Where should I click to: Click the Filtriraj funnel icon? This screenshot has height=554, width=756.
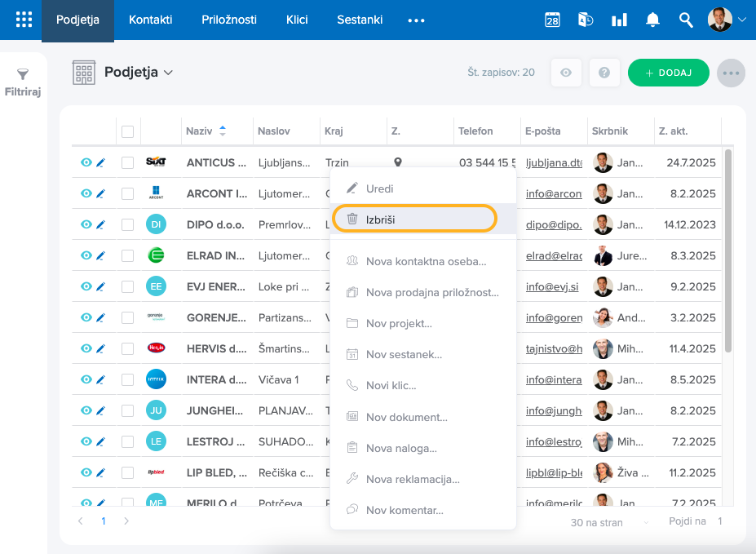pos(23,75)
